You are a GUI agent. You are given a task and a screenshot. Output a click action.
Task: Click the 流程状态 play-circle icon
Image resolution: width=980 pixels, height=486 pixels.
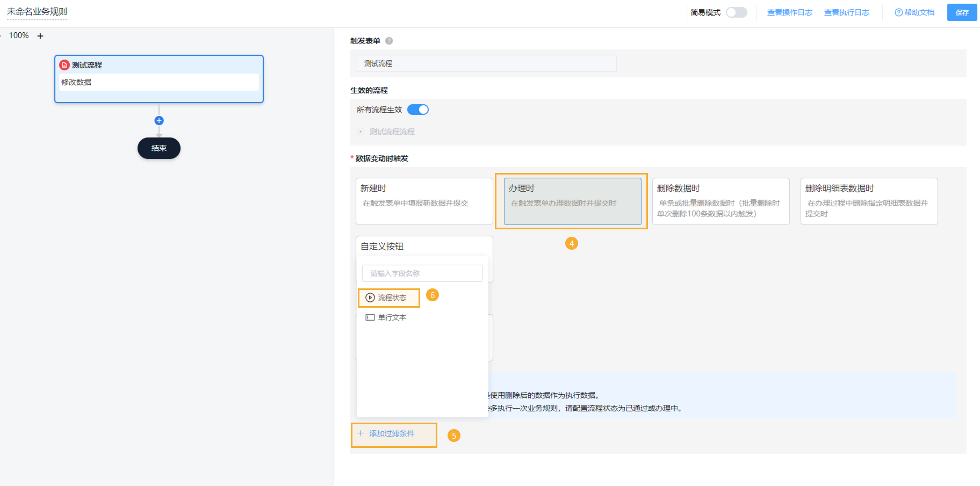coord(370,298)
